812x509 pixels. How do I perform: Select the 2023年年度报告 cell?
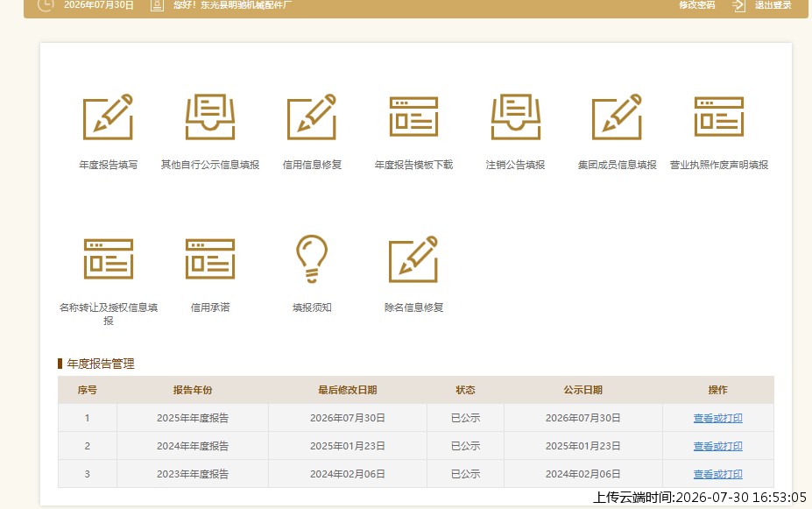pyautogui.click(x=193, y=474)
